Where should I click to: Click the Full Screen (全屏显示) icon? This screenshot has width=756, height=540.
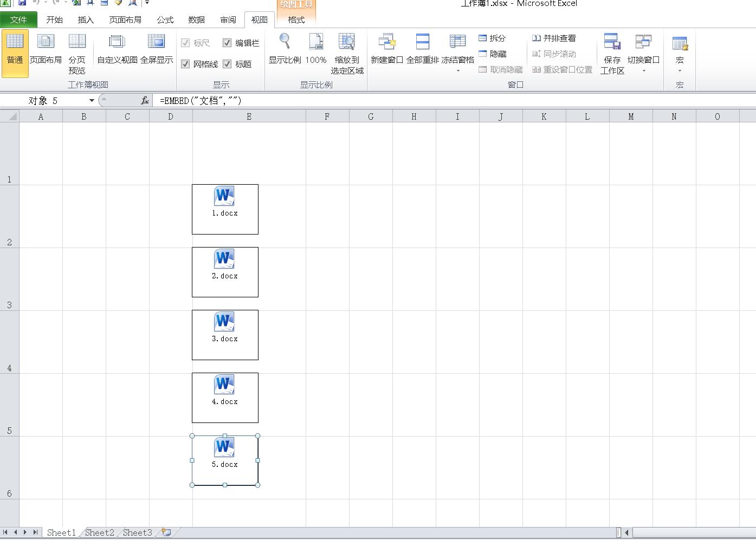coord(156,42)
